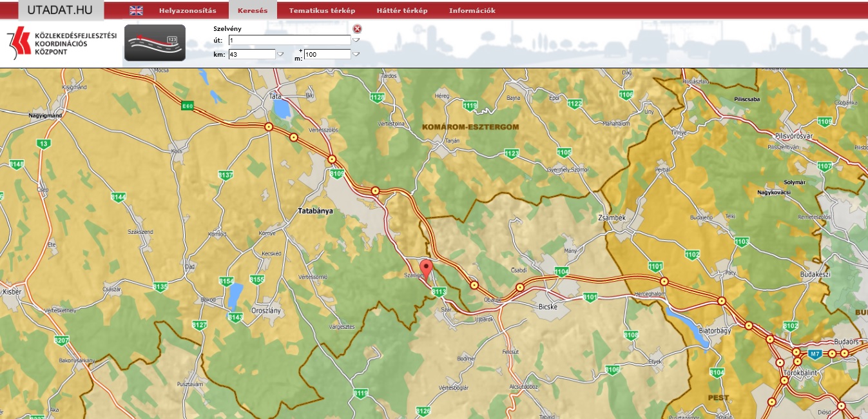Open the Helyazonosítás tab
The width and height of the screenshot is (868, 419).
188,10
